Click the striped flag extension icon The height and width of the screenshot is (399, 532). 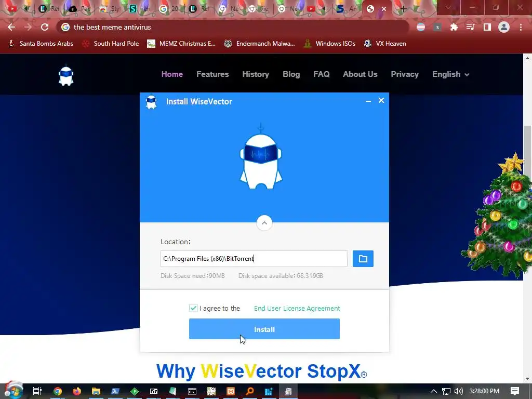[421, 27]
